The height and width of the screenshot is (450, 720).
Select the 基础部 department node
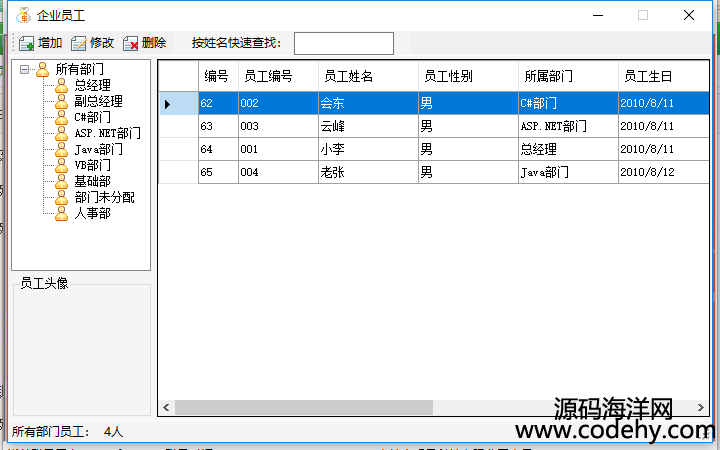(92, 181)
